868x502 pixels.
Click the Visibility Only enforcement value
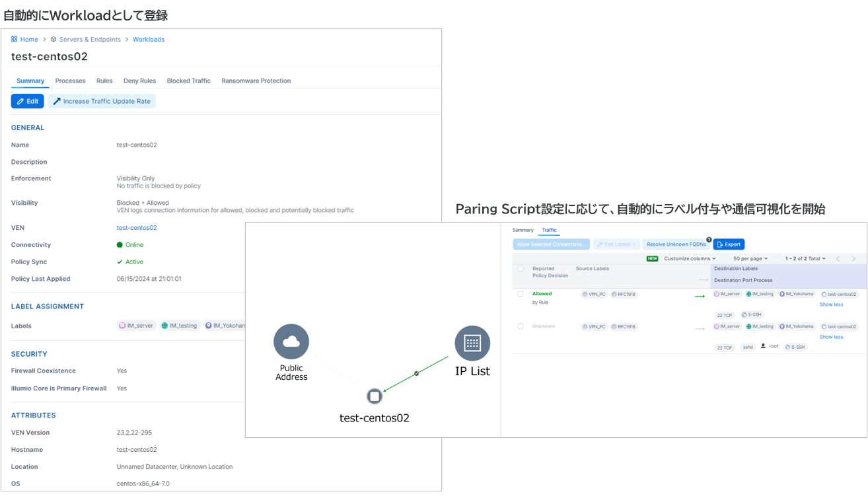click(135, 178)
